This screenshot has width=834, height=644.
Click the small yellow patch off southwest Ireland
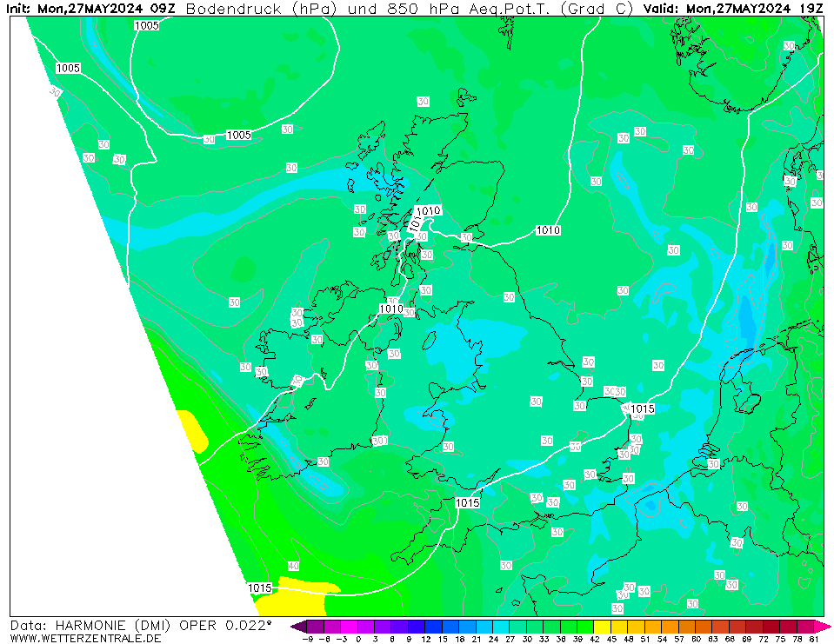tap(192, 431)
